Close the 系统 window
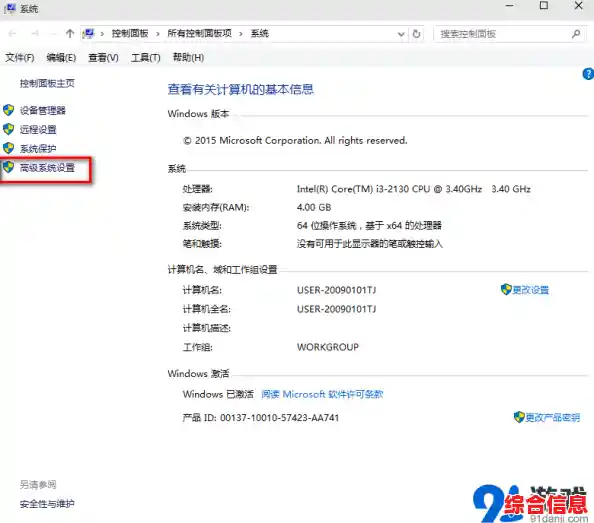This screenshot has width=594, height=523. 578,6
